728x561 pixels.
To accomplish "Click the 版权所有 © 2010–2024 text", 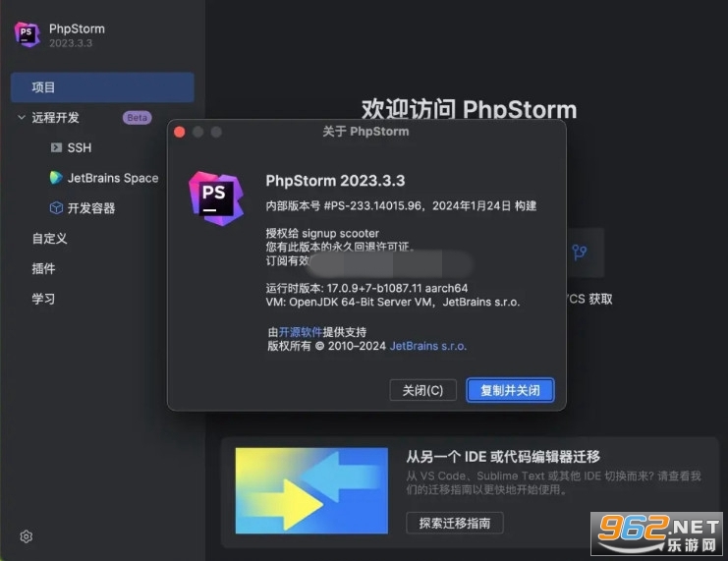I will pyautogui.click(x=327, y=346).
